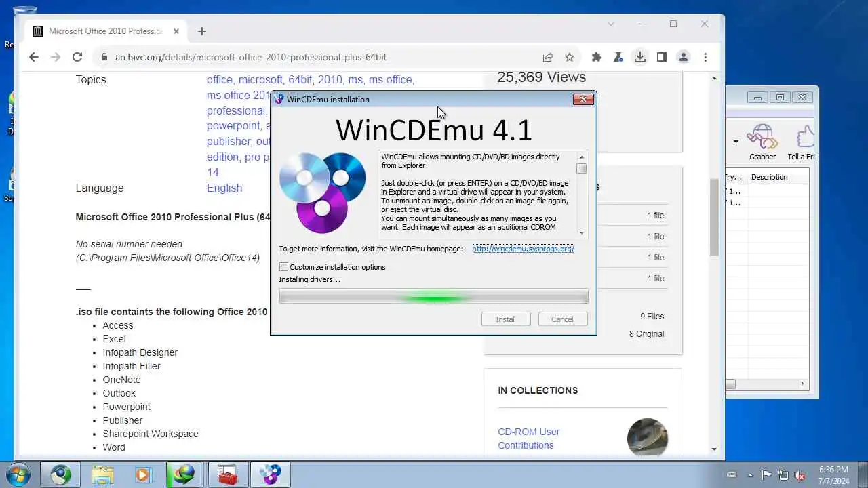Reload the archive.org page
This screenshot has width=868, height=488.
click(x=77, y=57)
